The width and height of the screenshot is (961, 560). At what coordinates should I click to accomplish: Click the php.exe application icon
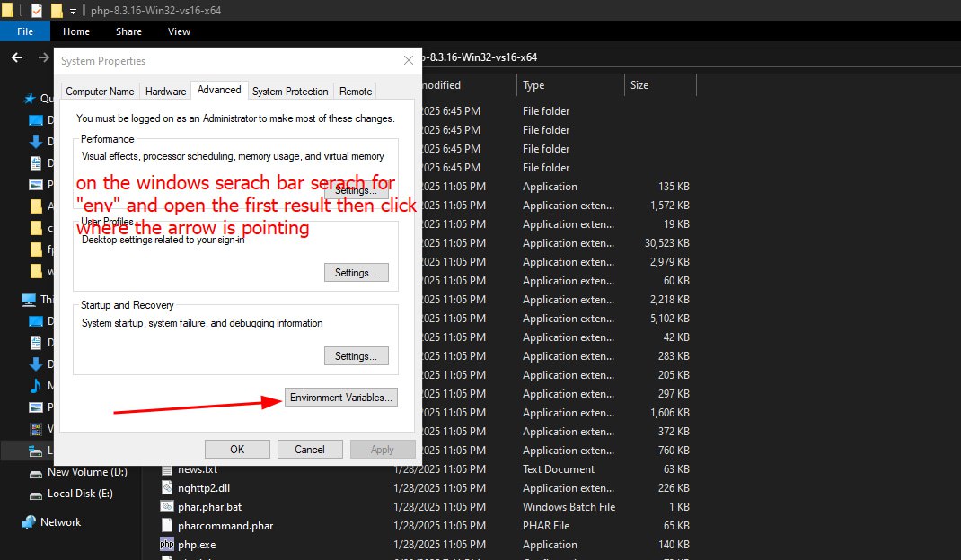[x=167, y=544]
